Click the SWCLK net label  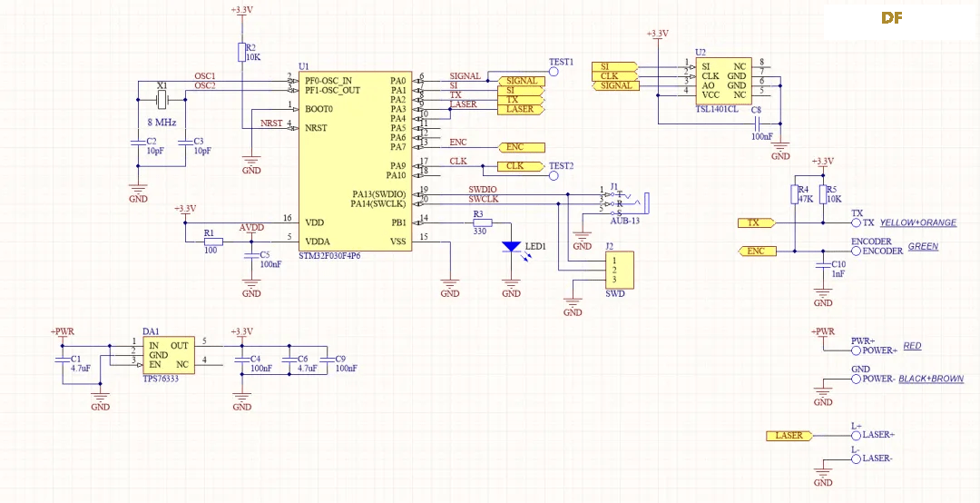(483, 199)
